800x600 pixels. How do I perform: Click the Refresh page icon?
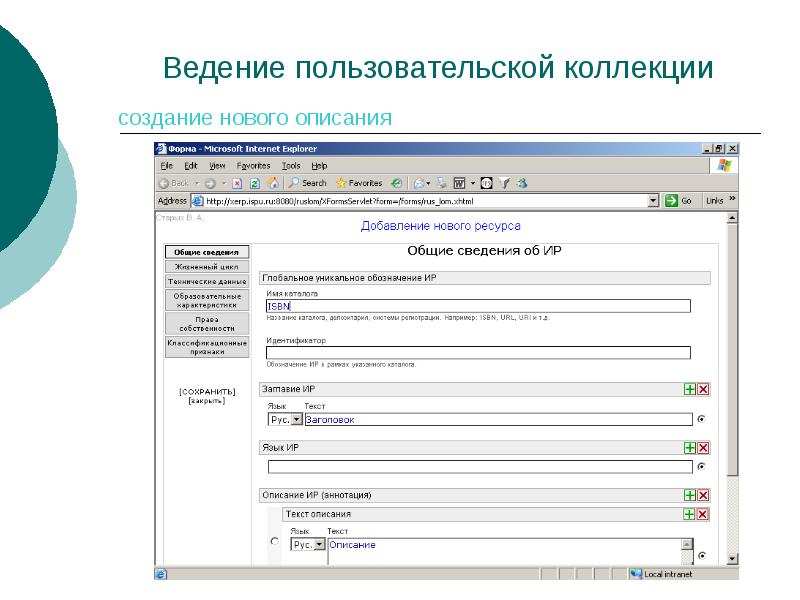tap(254, 183)
